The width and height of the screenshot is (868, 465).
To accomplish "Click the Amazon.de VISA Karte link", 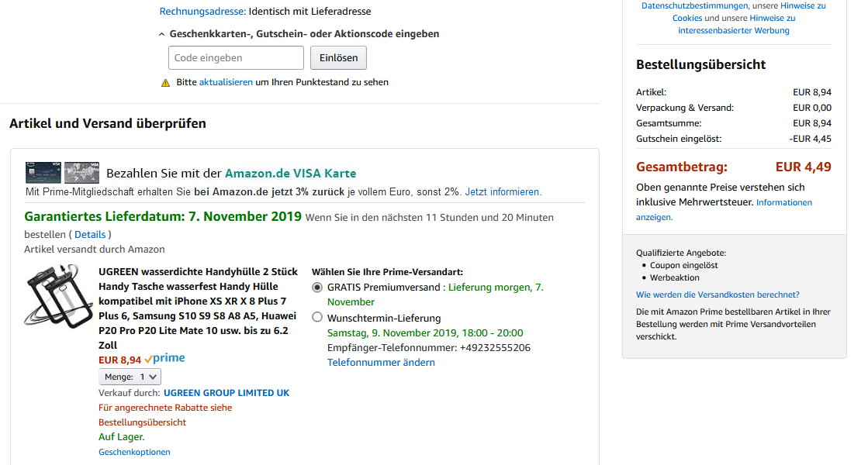I will click(x=290, y=173).
